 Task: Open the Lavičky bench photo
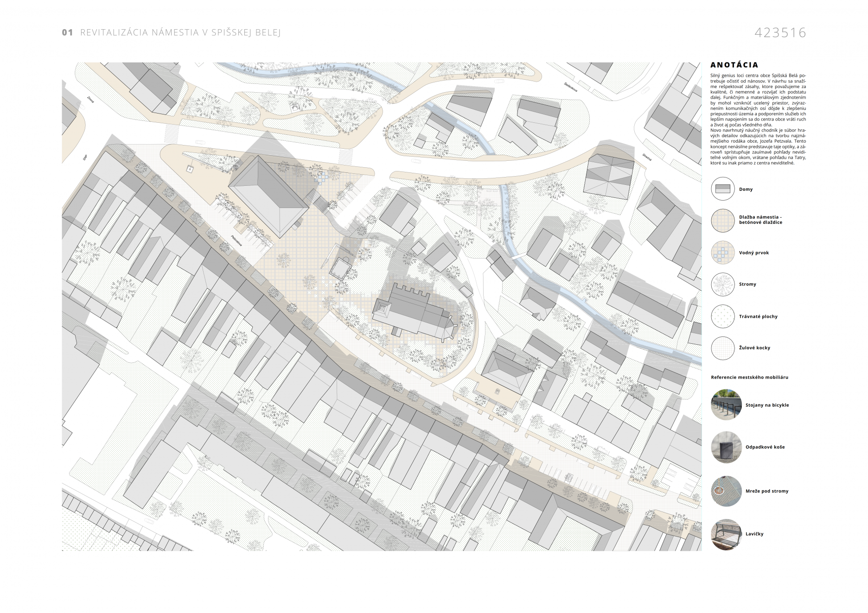pos(726,534)
